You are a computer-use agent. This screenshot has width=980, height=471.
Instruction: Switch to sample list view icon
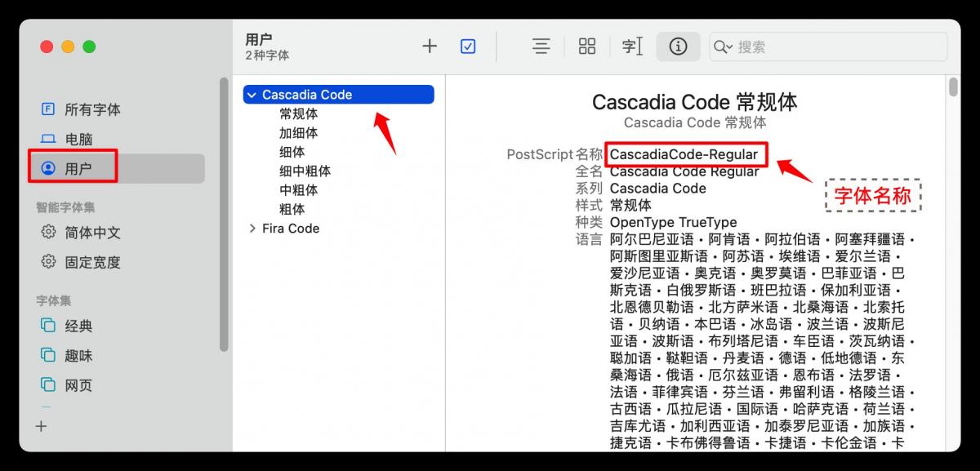coord(541,47)
